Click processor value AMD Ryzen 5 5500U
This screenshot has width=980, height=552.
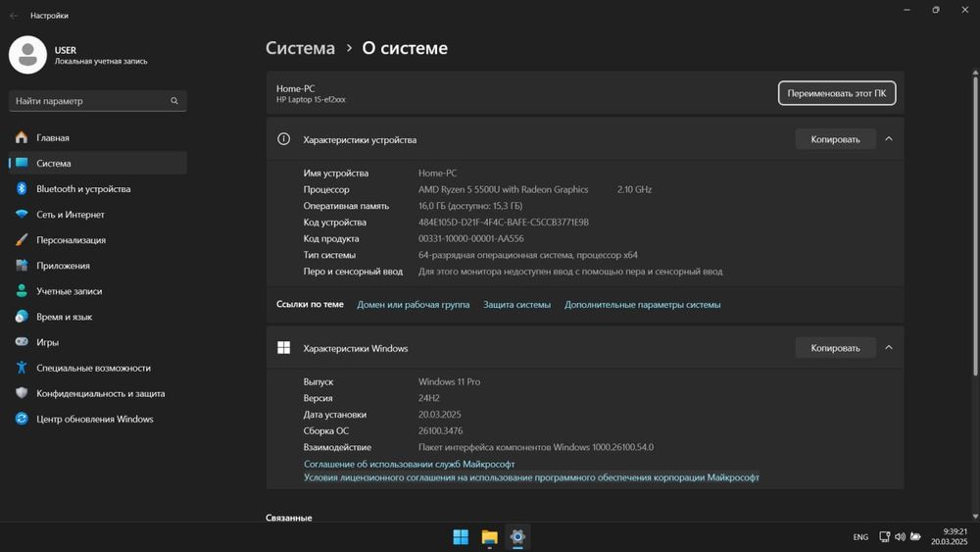[x=503, y=189]
